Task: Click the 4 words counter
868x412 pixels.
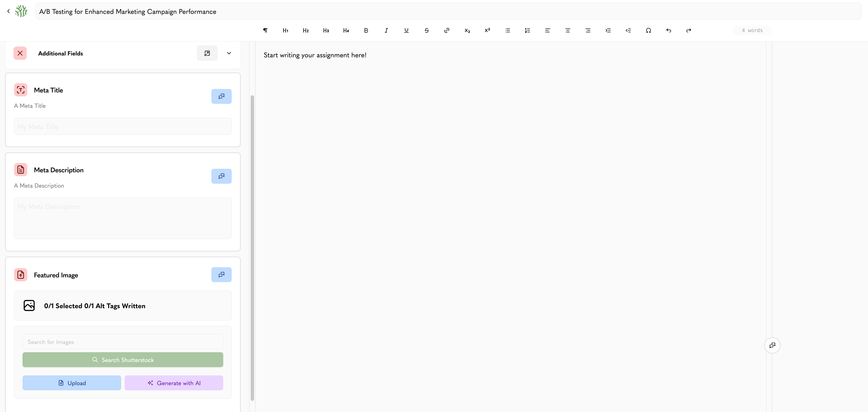Action: 752,30
